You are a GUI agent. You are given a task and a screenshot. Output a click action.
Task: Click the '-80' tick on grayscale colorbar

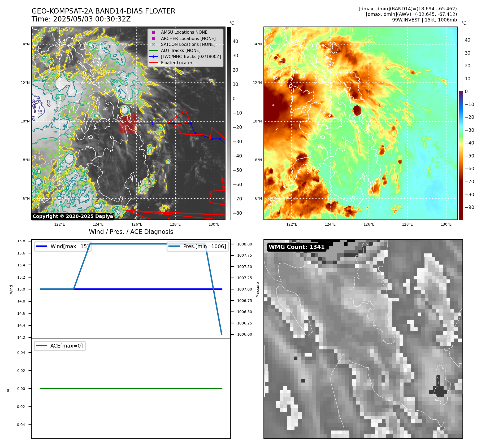[x=237, y=213]
